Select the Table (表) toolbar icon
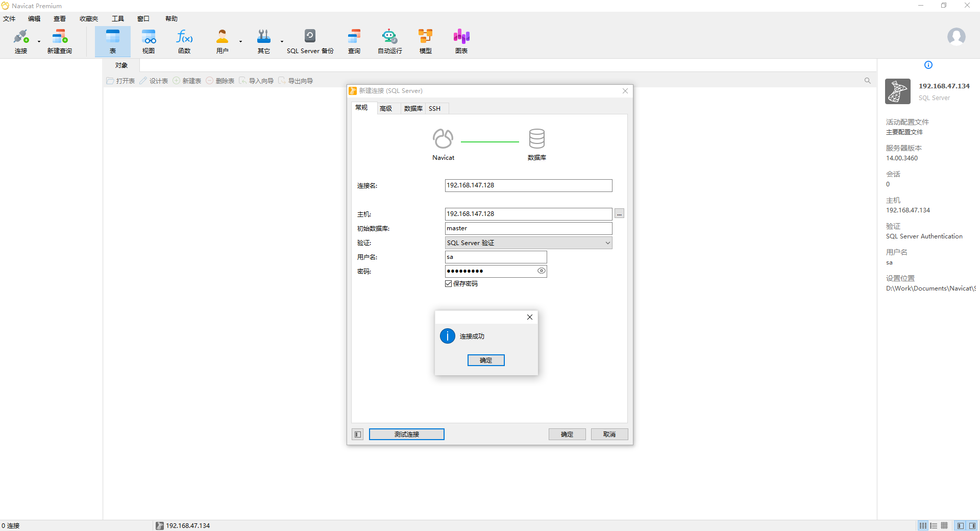Screen dimensions: 980x531 click(x=113, y=41)
